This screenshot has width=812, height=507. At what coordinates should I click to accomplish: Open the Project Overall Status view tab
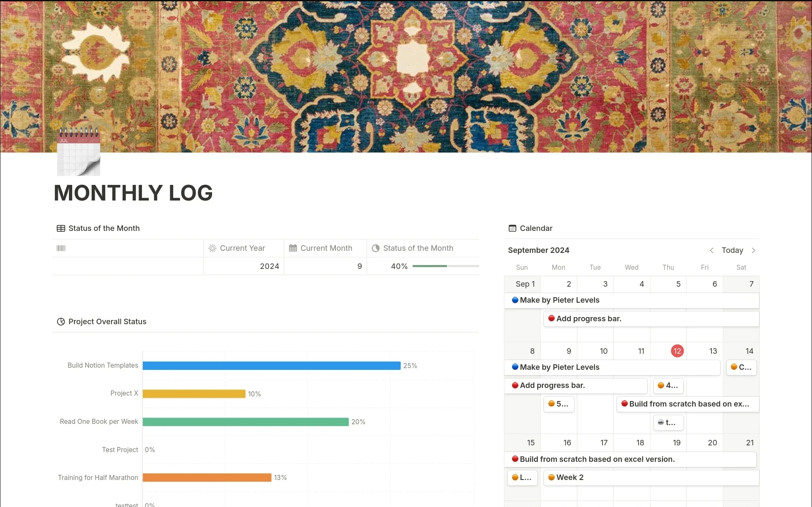point(107,322)
